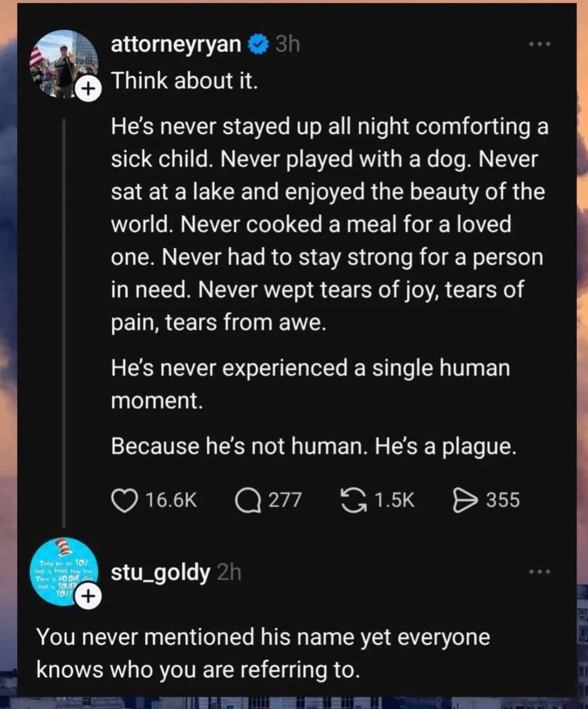Open stu_goldy's profile picture

tap(62, 572)
